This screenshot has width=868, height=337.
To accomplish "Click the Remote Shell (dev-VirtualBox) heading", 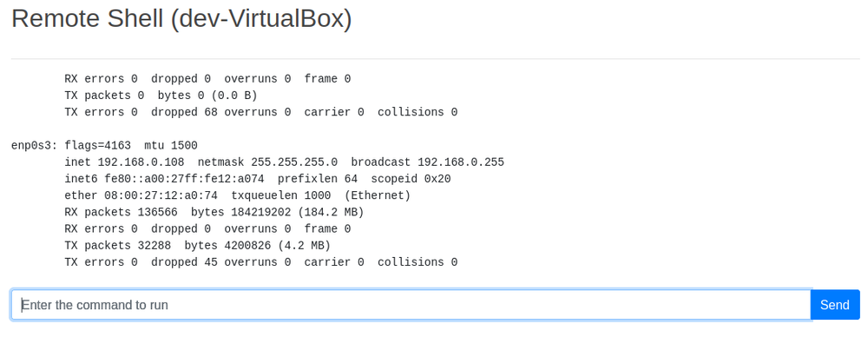I will pos(181,19).
